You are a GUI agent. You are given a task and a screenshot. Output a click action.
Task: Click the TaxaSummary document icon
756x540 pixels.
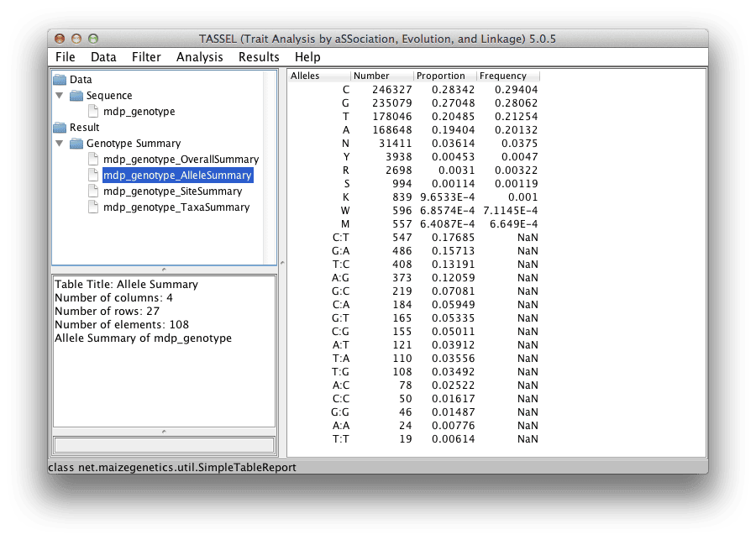[x=93, y=207]
